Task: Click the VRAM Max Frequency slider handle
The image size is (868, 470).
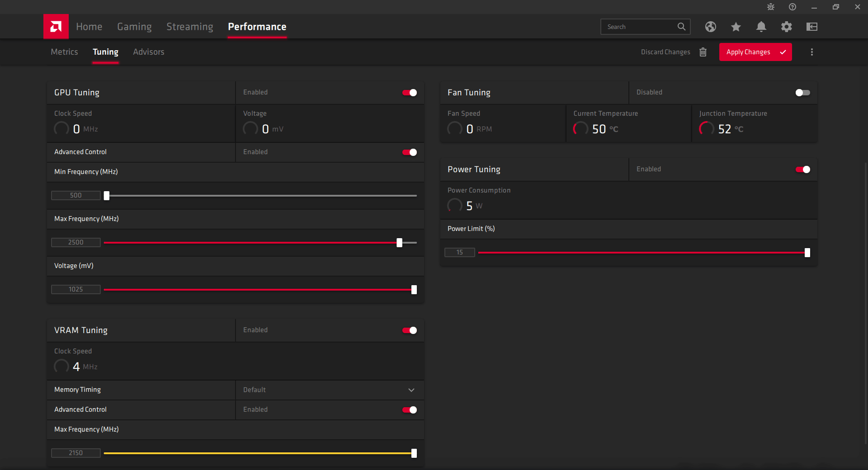Action: click(414, 453)
